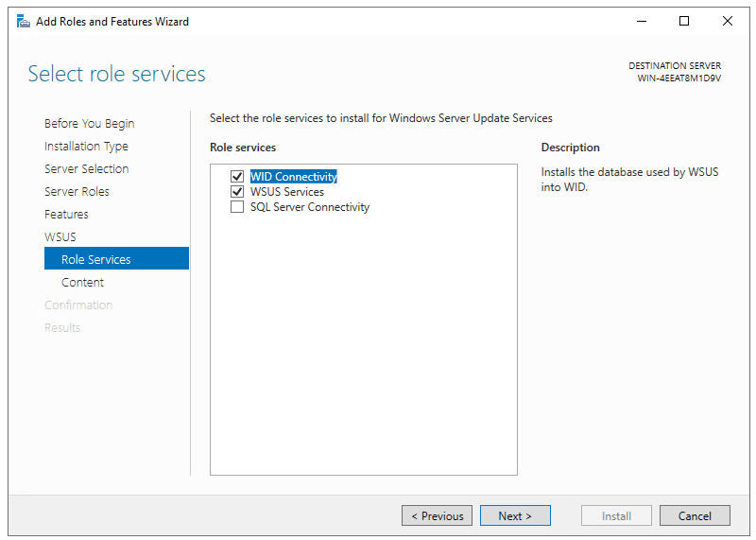Click the disabled Install button
The image size is (756, 540).
click(616, 515)
